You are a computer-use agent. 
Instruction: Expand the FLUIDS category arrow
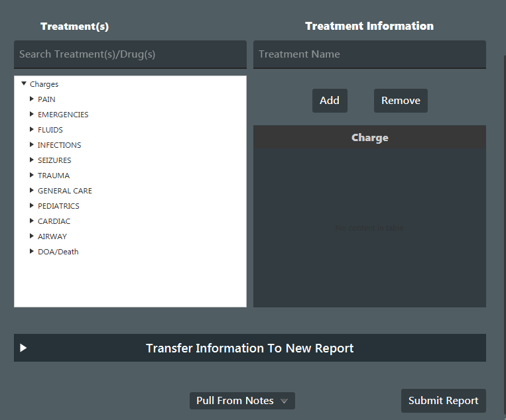tap(31, 130)
